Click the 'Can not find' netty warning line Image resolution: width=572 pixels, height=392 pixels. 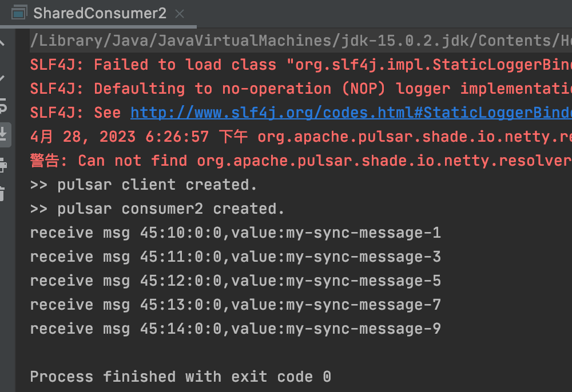pyautogui.click(x=301, y=161)
